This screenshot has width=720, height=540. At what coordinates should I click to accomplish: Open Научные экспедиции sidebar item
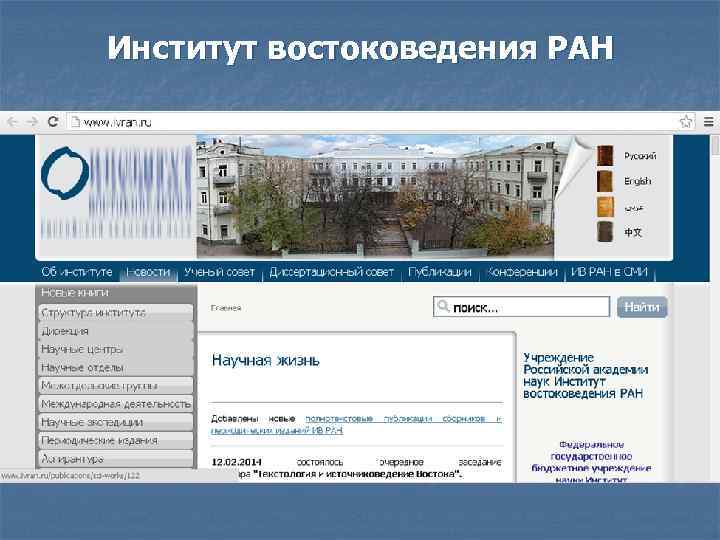(116, 422)
